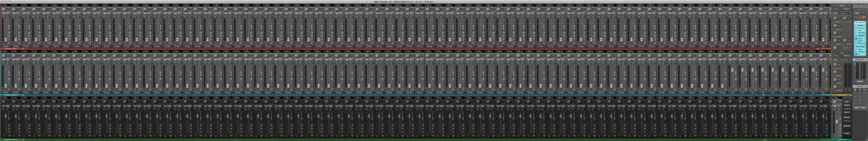Viewport: 868px width, 141px height.
Task: Click the Speak. B button
Action: (x=847, y=109)
